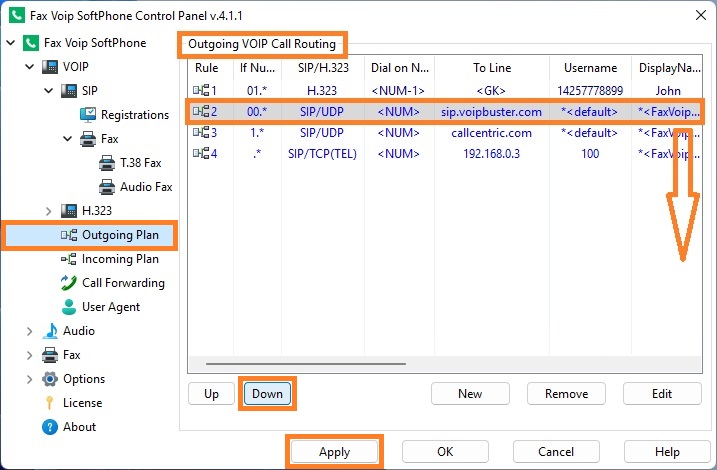Collapse the Fax node under SIP

(x=68, y=139)
